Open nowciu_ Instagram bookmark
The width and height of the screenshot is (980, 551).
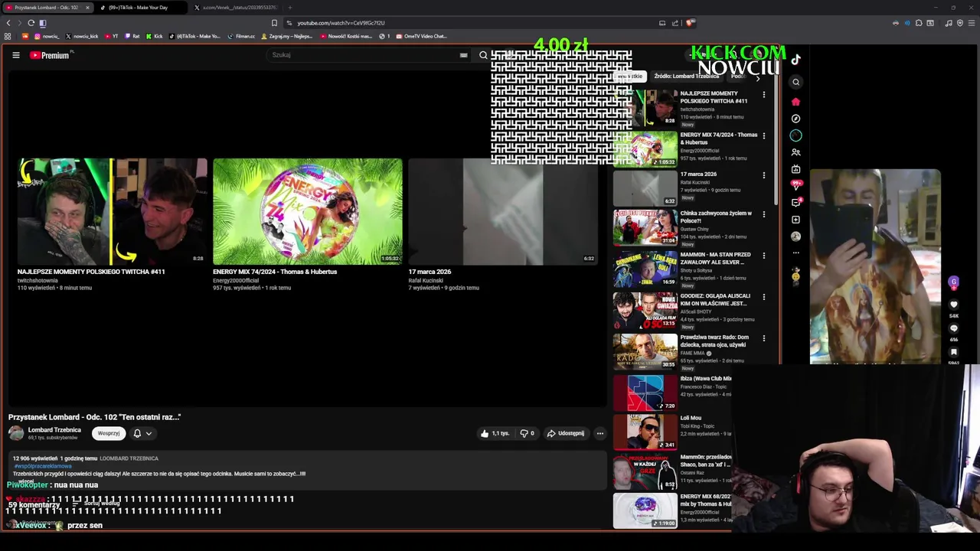[47, 36]
